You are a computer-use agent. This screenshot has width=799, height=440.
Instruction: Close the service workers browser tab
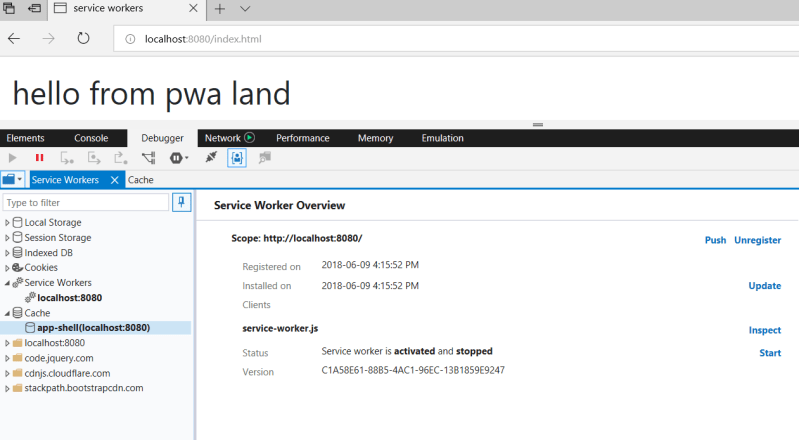coord(193,9)
